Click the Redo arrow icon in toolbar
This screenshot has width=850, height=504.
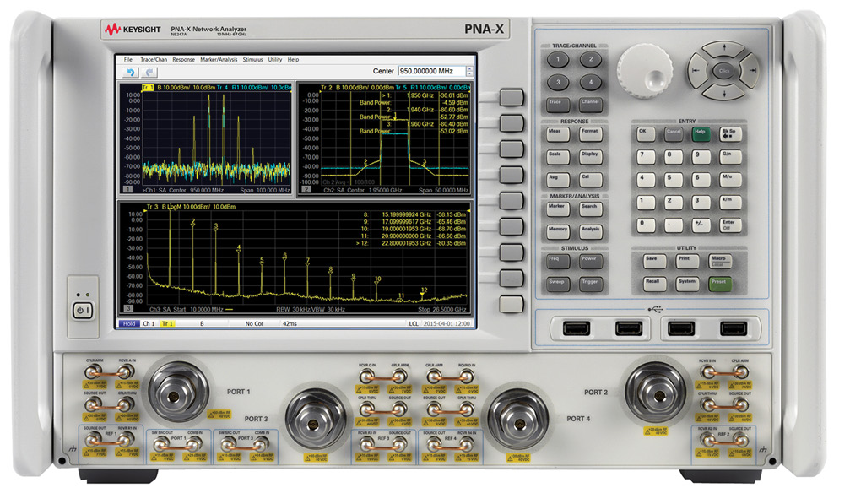click(150, 73)
